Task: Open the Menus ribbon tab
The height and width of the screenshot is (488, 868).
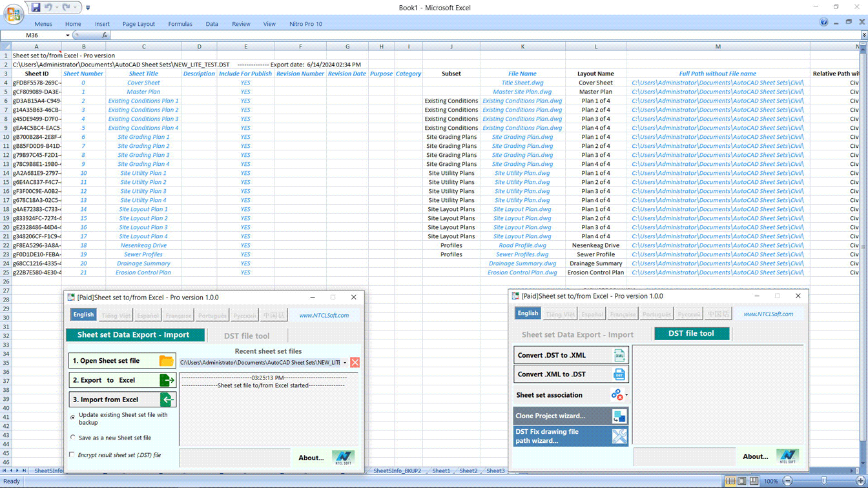Action: tap(43, 24)
